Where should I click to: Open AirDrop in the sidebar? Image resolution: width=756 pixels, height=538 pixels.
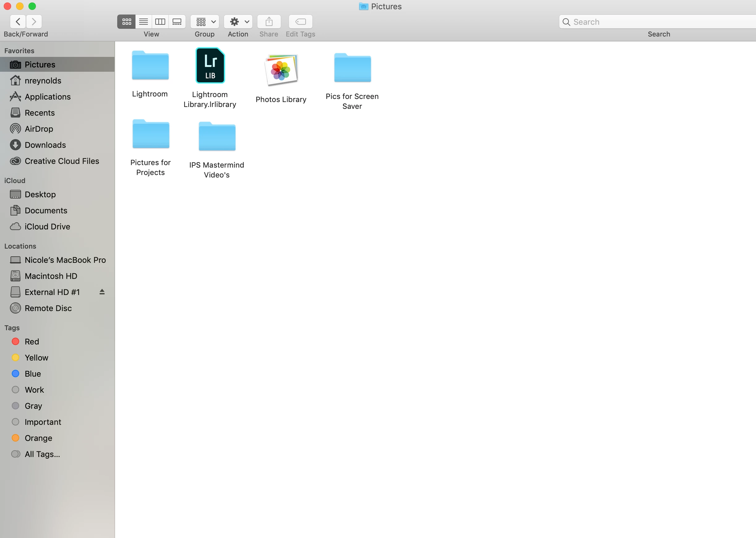coord(39,129)
